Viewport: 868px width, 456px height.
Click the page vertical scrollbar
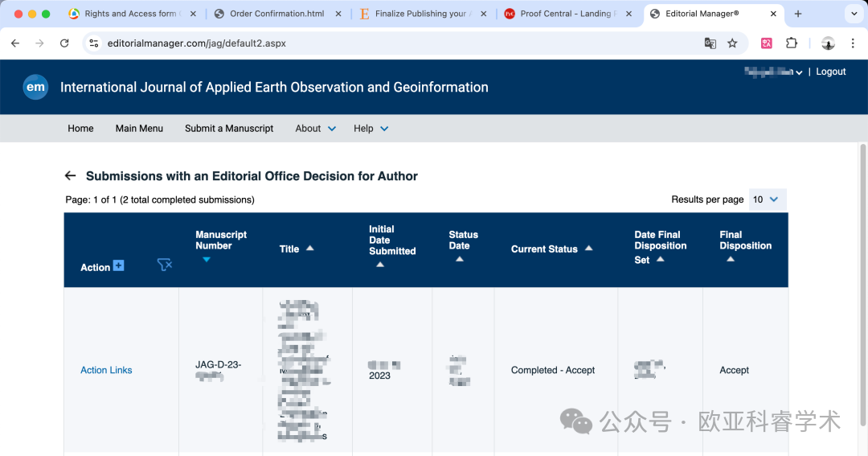pyautogui.click(x=862, y=284)
